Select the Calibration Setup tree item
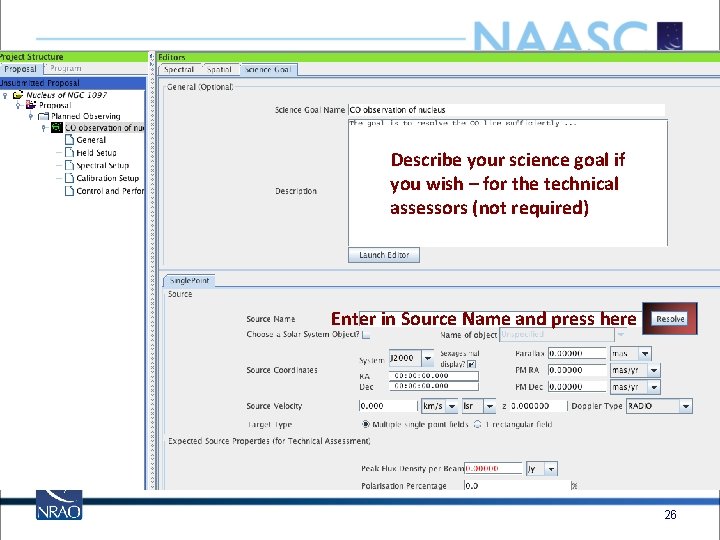Image resolution: width=720 pixels, height=540 pixels. coord(107,178)
